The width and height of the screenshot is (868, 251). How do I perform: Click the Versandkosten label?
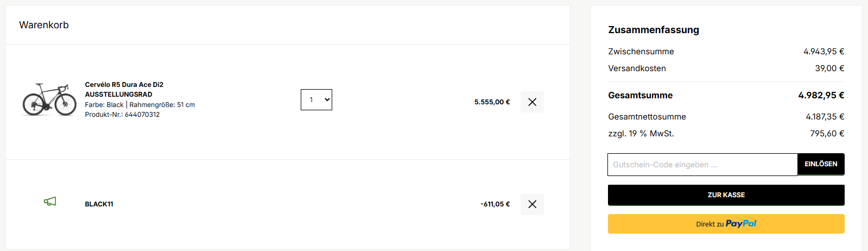(637, 68)
